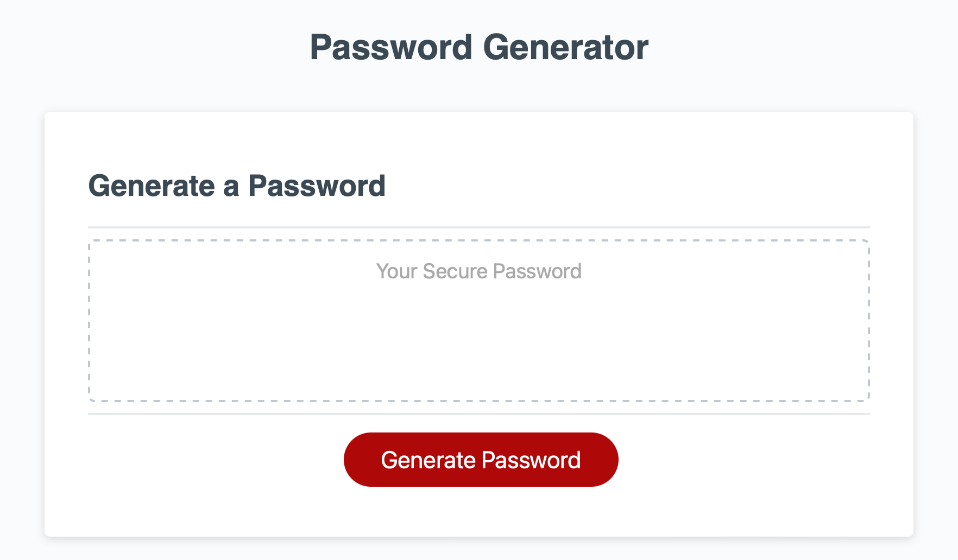This screenshot has height=560, width=958.
Task: Click the Generate a Password section heading
Action: [237, 186]
